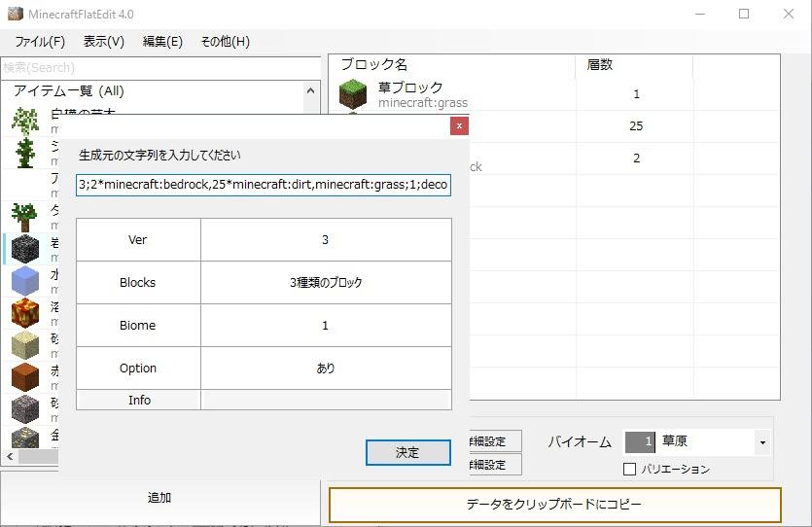Screen dimensions: 812x527
Task: Confirm dialog with 決定 button
Action: pyautogui.click(x=408, y=452)
